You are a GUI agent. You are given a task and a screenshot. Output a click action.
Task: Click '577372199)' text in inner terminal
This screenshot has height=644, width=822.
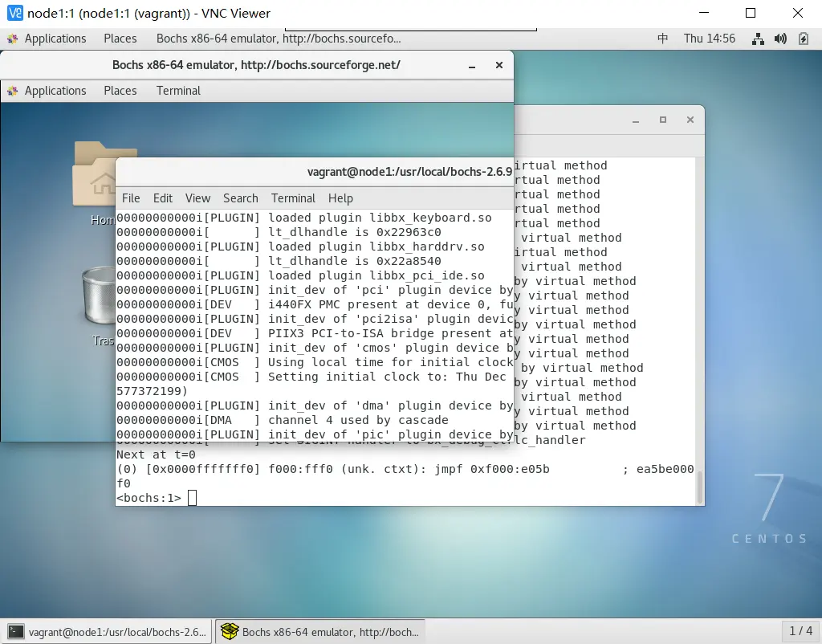pyautogui.click(x=152, y=391)
